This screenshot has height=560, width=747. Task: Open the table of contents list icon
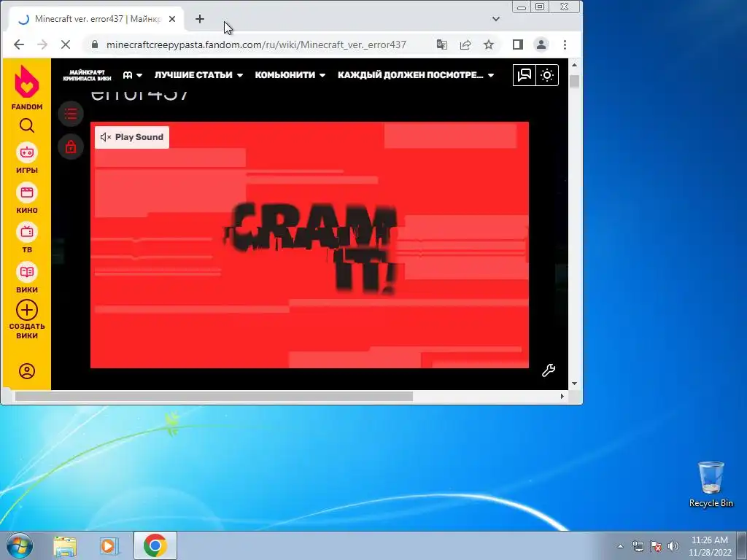pyautogui.click(x=71, y=114)
